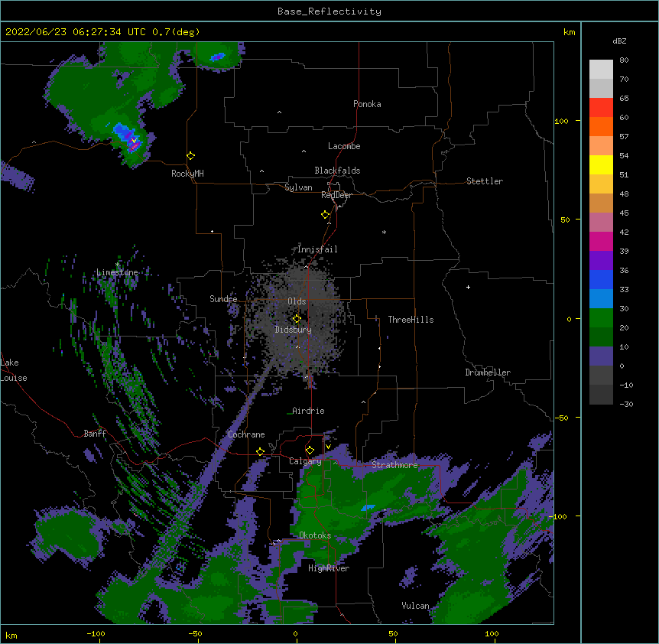Image resolution: width=659 pixels, height=644 pixels.
Task: Click the Sundre city label
Action: click(223, 299)
